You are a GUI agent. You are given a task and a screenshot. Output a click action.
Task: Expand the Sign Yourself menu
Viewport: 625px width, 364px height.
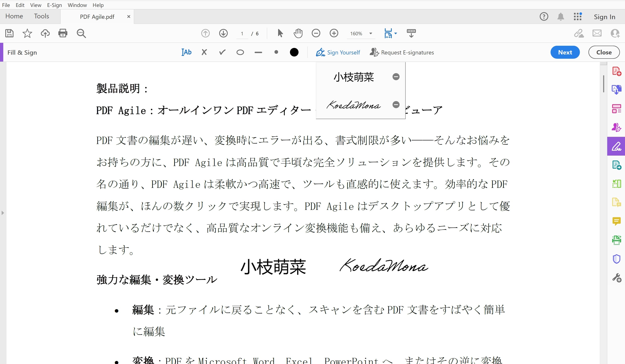tap(338, 52)
